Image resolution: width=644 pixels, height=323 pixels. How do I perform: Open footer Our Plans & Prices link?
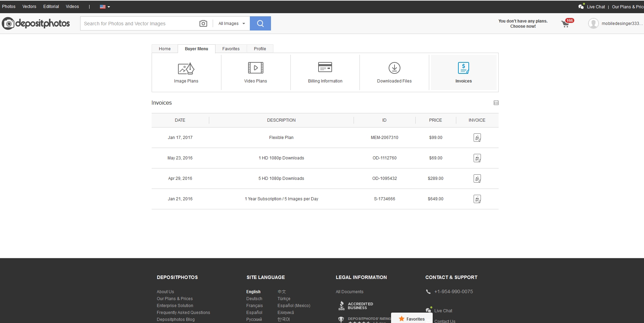(x=175, y=299)
